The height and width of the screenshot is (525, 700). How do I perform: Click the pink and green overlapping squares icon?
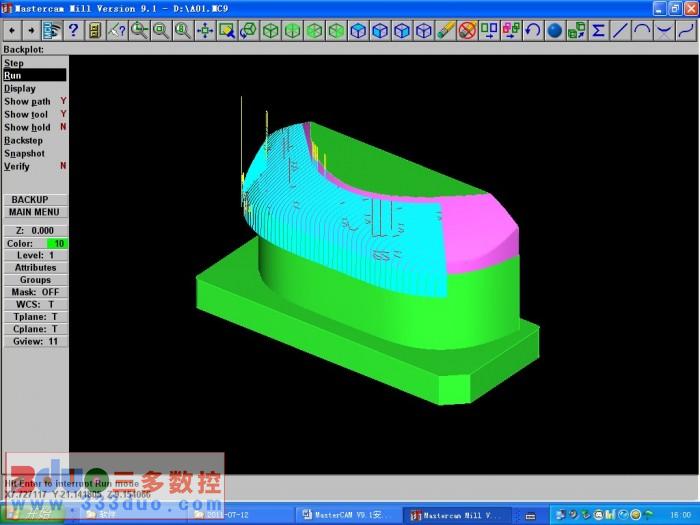click(x=511, y=30)
